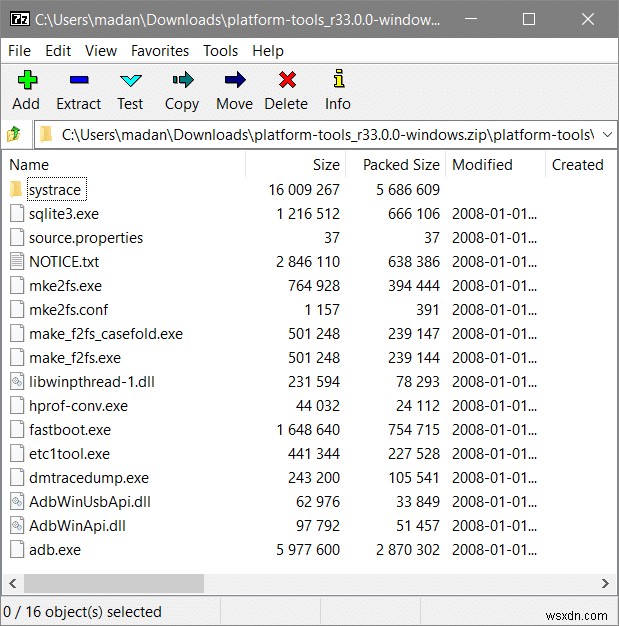Screen dimensions: 619x626
Task: Click the adb.exe file icon
Action: coord(17,549)
